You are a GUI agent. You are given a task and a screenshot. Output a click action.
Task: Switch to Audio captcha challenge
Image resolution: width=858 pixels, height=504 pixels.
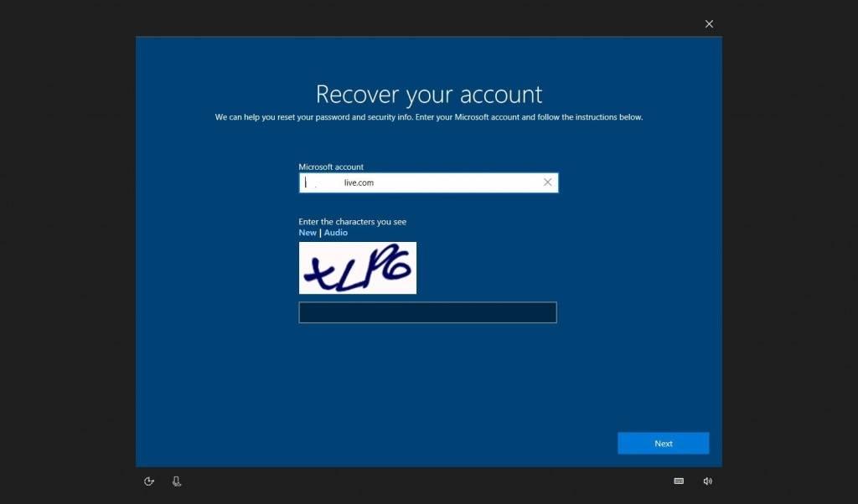click(x=335, y=232)
